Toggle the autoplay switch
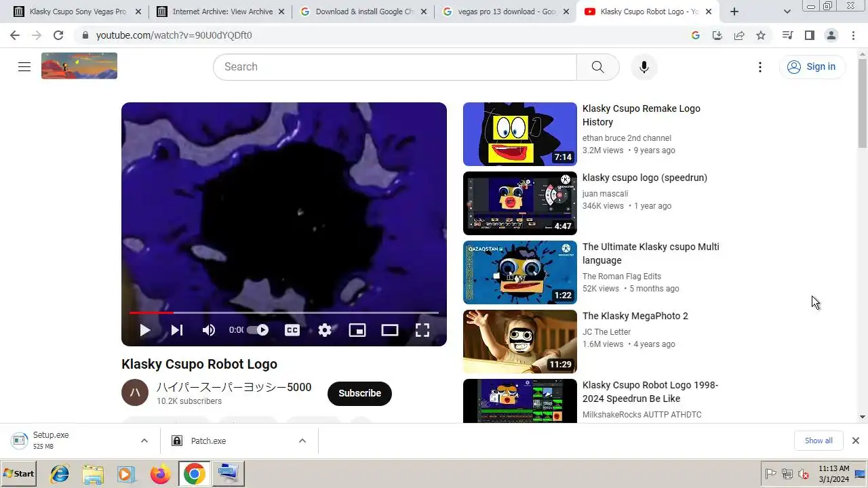 coord(258,330)
